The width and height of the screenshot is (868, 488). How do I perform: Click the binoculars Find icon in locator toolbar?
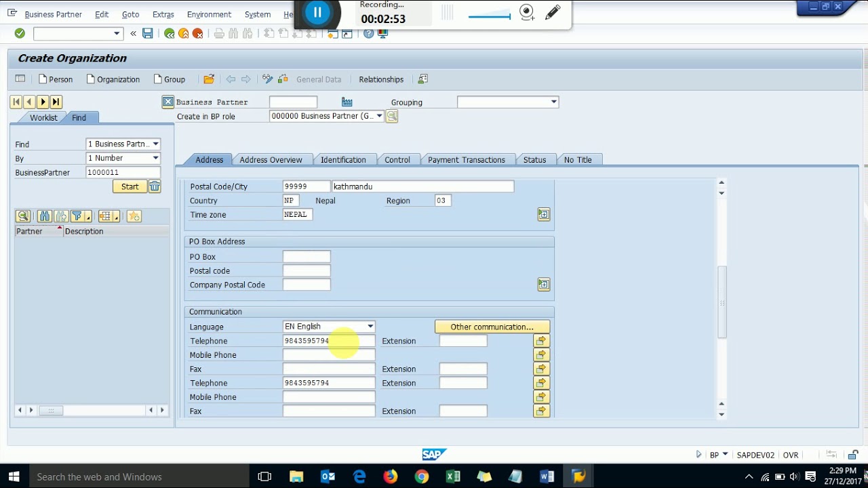tap(45, 216)
